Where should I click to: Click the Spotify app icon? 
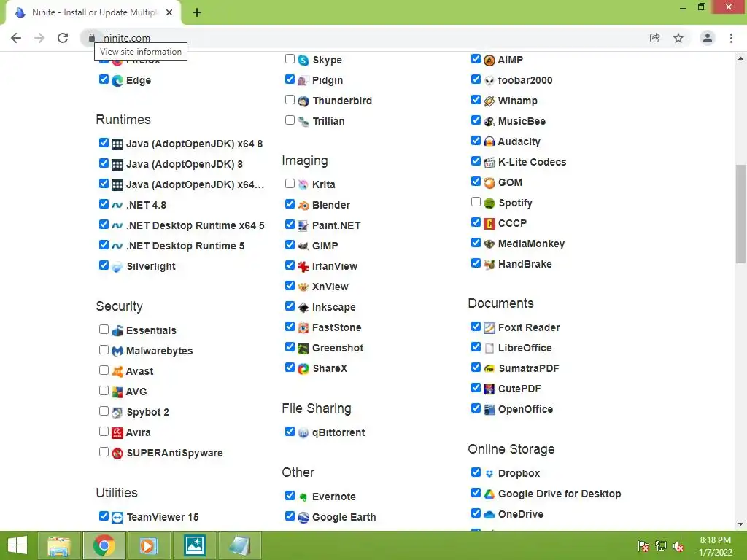(489, 203)
